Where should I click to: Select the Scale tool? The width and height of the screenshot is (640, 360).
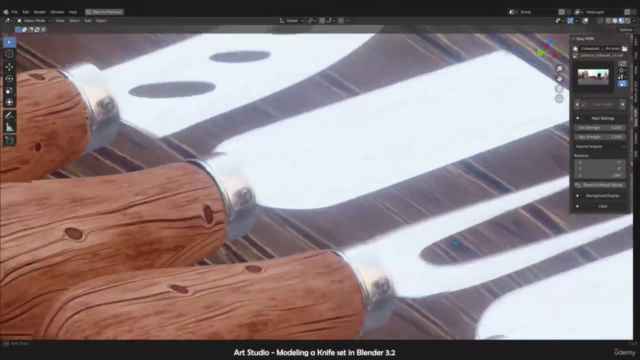click(9, 90)
